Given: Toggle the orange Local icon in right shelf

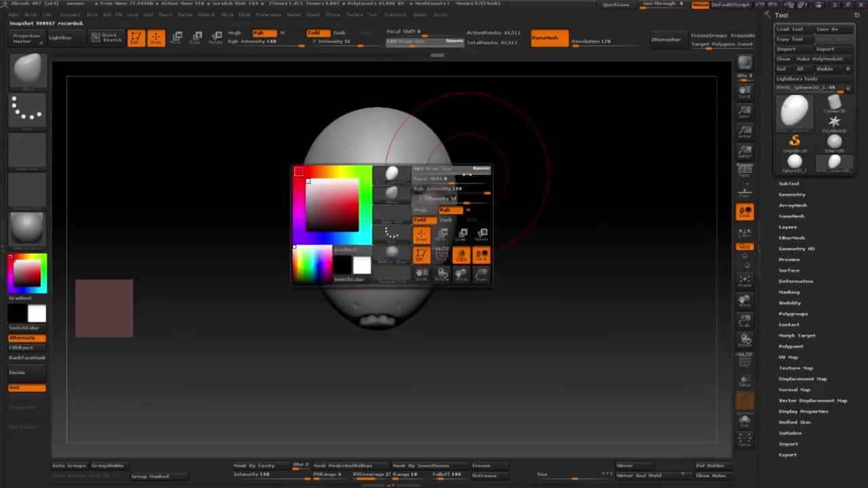Looking at the screenshot, I should click(x=745, y=212).
